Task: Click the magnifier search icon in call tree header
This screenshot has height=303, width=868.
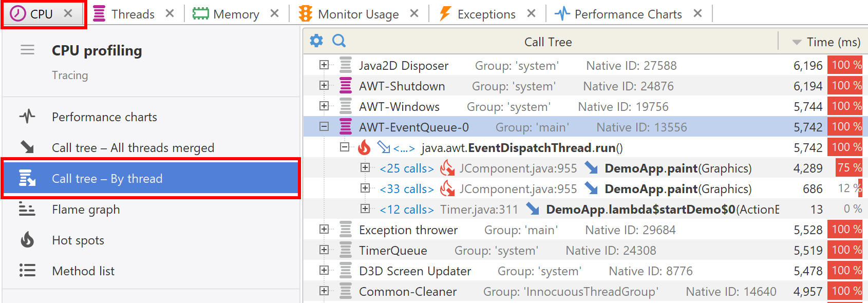Action: tap(339, 41)
